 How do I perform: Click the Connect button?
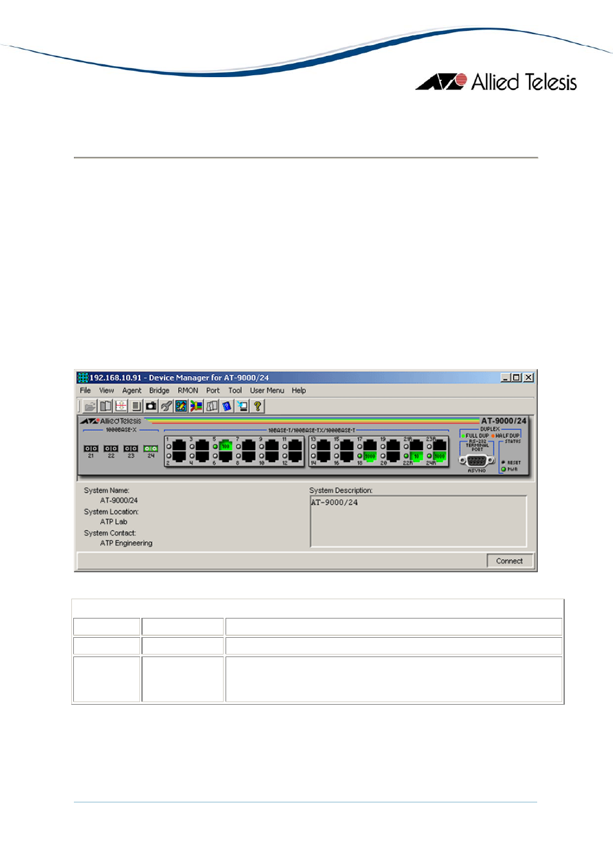pyautogui.click(x=510, y=561)
